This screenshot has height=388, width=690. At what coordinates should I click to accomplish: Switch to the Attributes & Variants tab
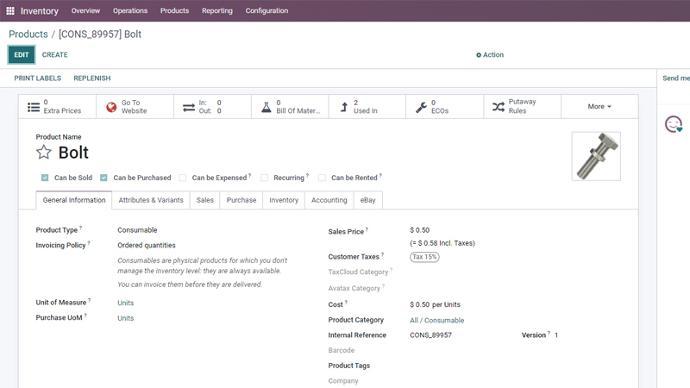[x=151, y=200]
